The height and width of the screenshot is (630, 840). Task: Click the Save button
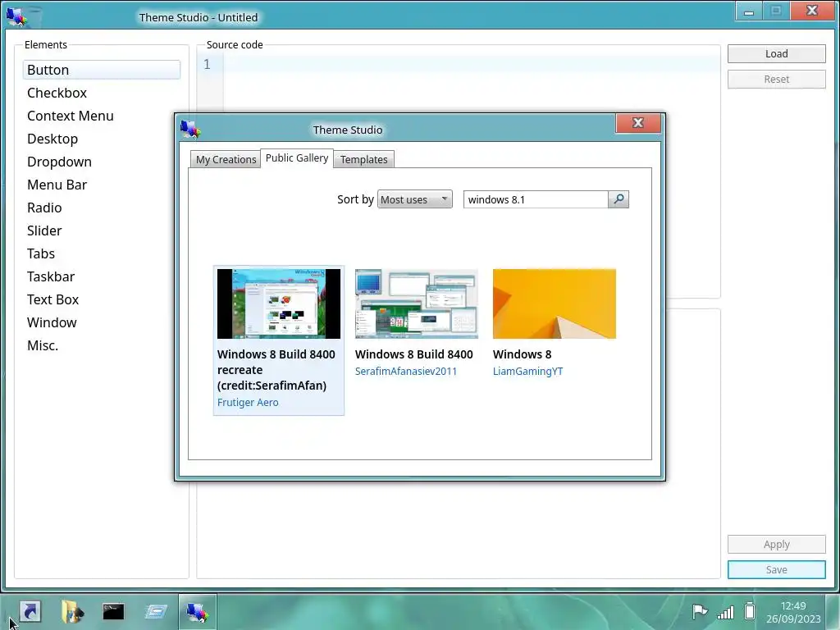pos(776,569)
